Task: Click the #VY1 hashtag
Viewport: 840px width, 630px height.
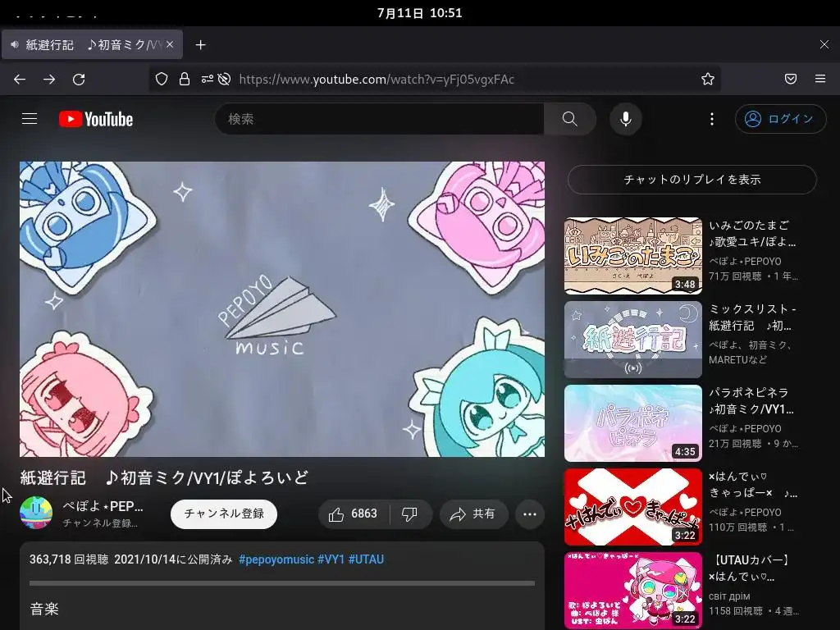Action: 331,559
